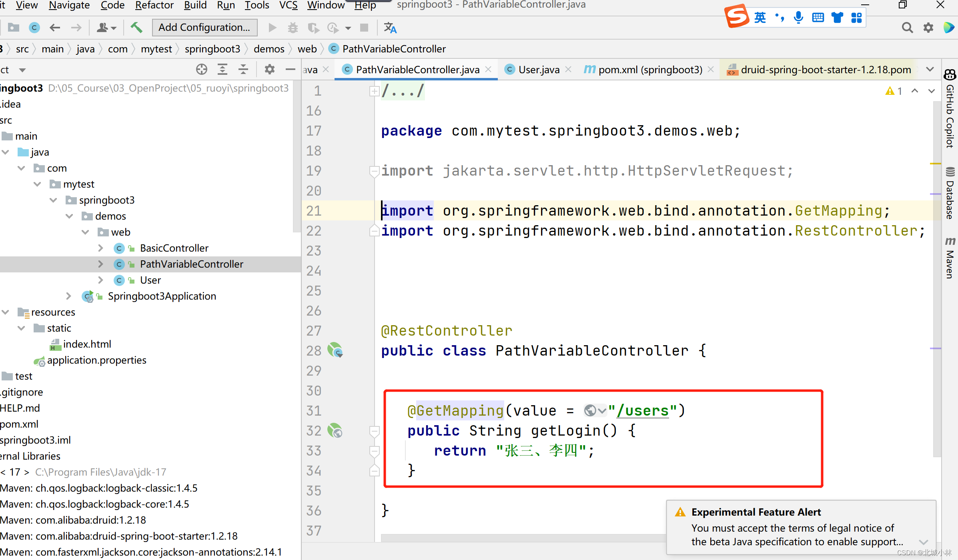This screenshot has width=958, height=560.
Task: Click the Translate icon in toolbar
Action: click(x=390, y=28)
